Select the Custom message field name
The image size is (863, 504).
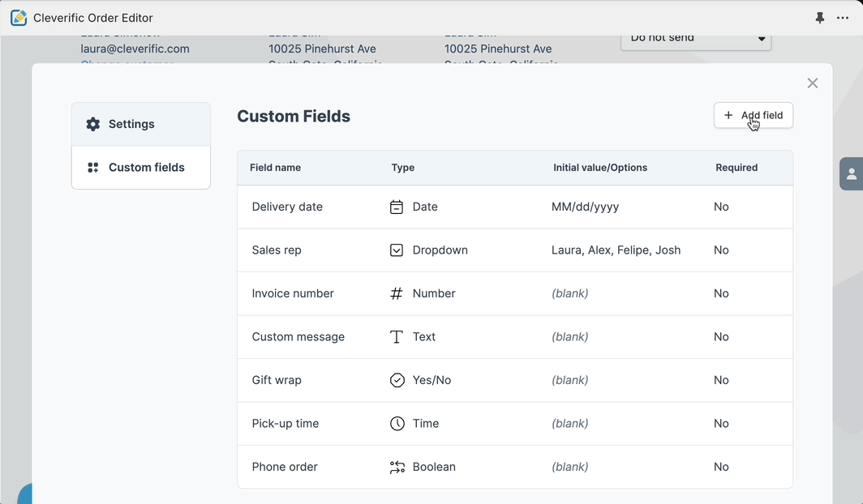(x=298, y=337)
